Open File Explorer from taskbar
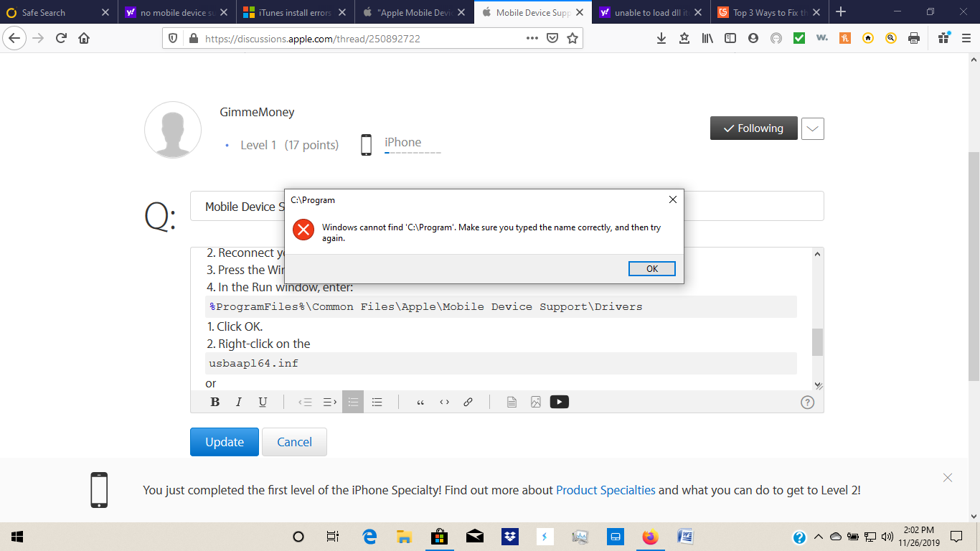Image resolution: width=980 pixels, height=551 pixels. click(x=405, y=537)
